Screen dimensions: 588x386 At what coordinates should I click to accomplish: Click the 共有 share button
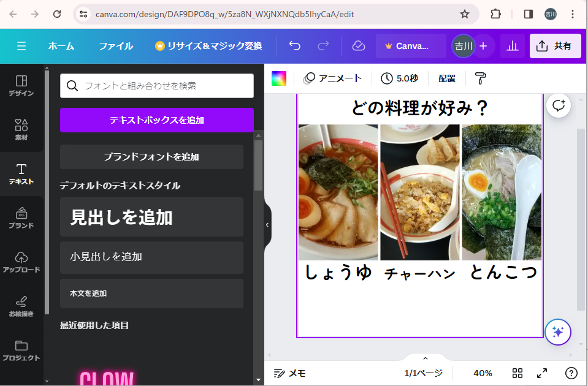555,46
